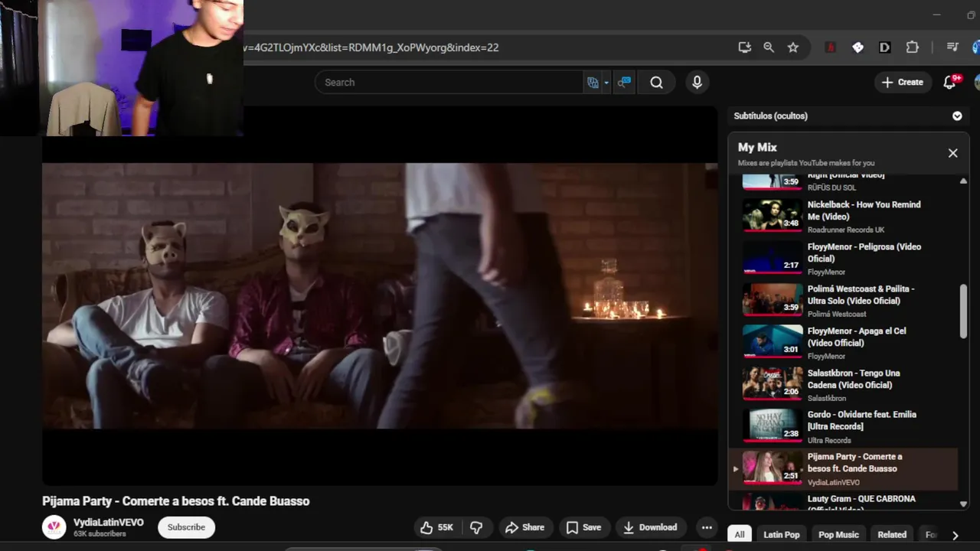Dislike the video with thumbs-down icon

(475, 527)
